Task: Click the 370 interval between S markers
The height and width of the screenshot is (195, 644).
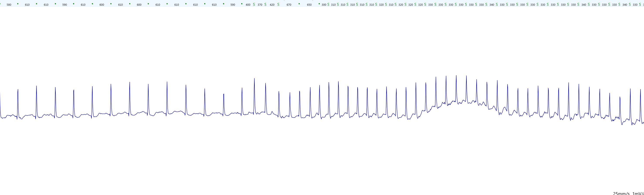Action: (x=260, y=5)
